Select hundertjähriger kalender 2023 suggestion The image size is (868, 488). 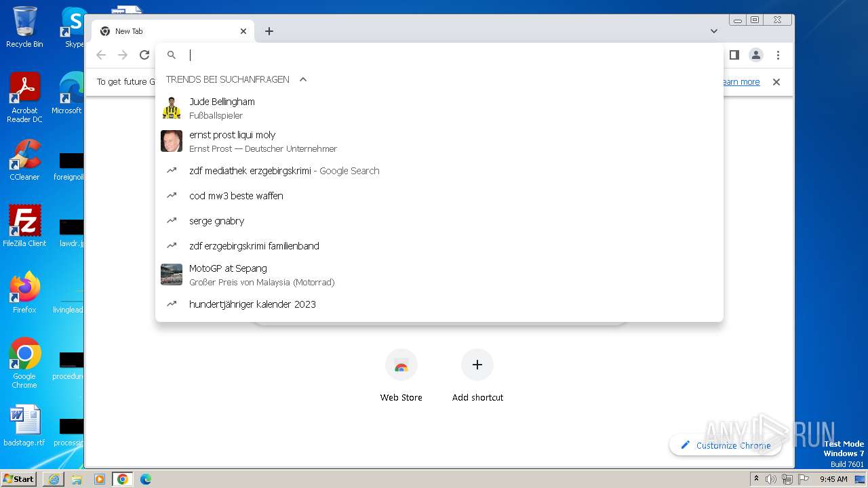(x=439, y=304)
